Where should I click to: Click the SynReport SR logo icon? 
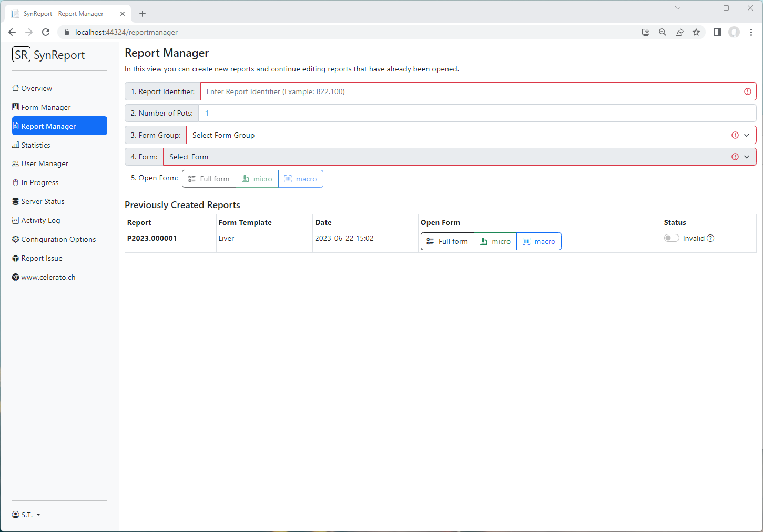[21, 55]
